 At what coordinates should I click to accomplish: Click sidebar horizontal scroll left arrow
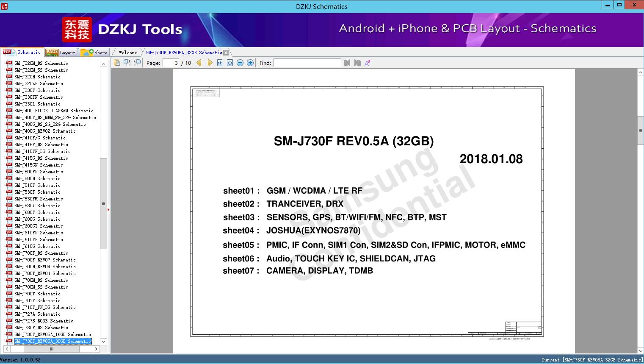pos(7,349)
